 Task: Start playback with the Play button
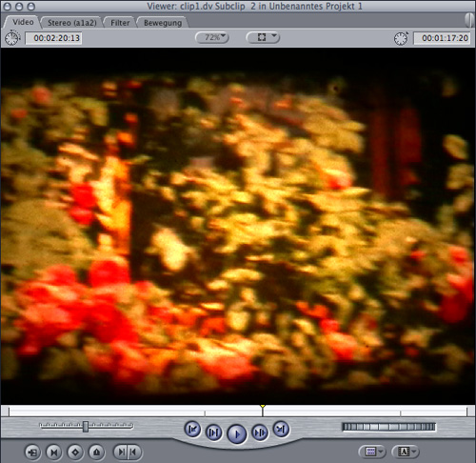coord(237,433)
